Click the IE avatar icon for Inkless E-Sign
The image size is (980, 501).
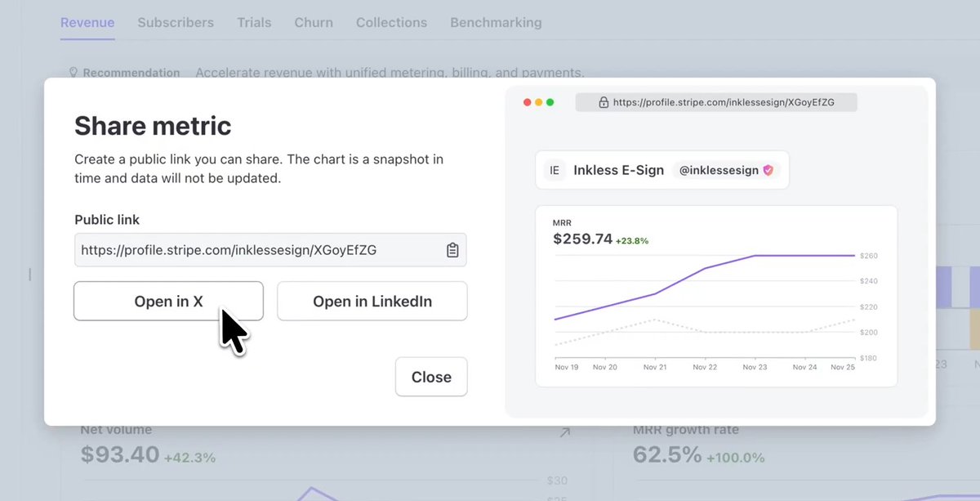(x=555, y=171)
